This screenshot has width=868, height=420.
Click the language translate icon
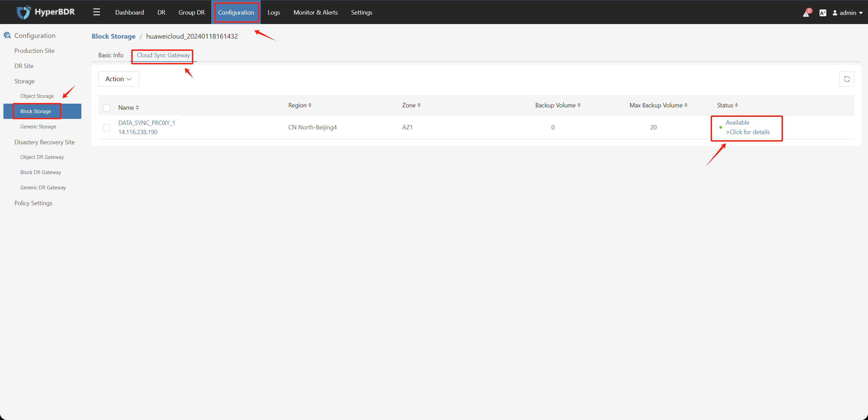point(823,13)
